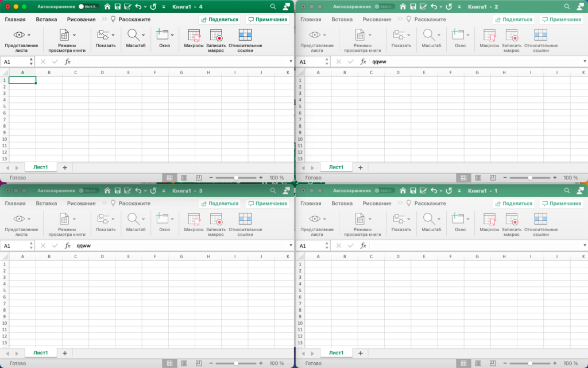
Task: Switch to the Вставка tab in Книга1 - 4
Action: click(47, 19)
